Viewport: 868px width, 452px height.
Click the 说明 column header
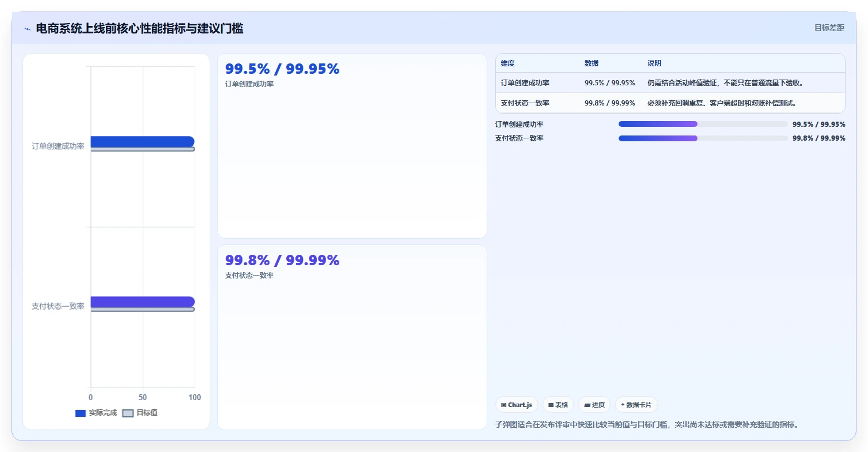click(654, 63)
